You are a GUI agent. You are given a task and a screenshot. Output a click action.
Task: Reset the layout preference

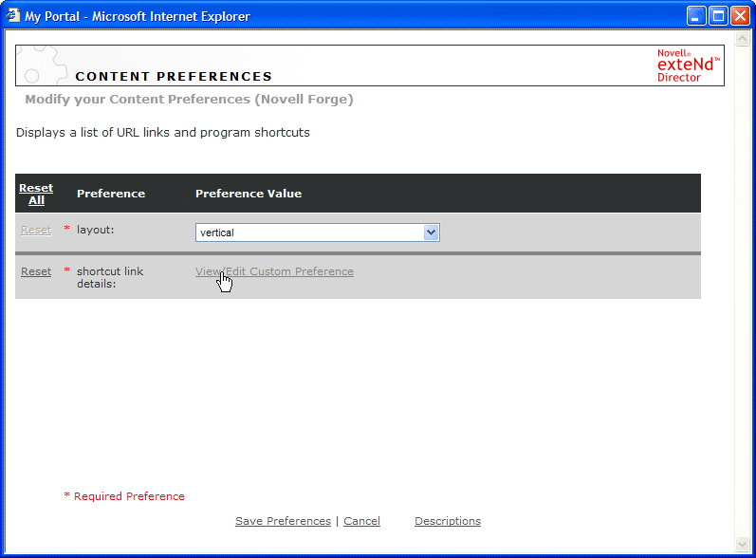[36, 230]
